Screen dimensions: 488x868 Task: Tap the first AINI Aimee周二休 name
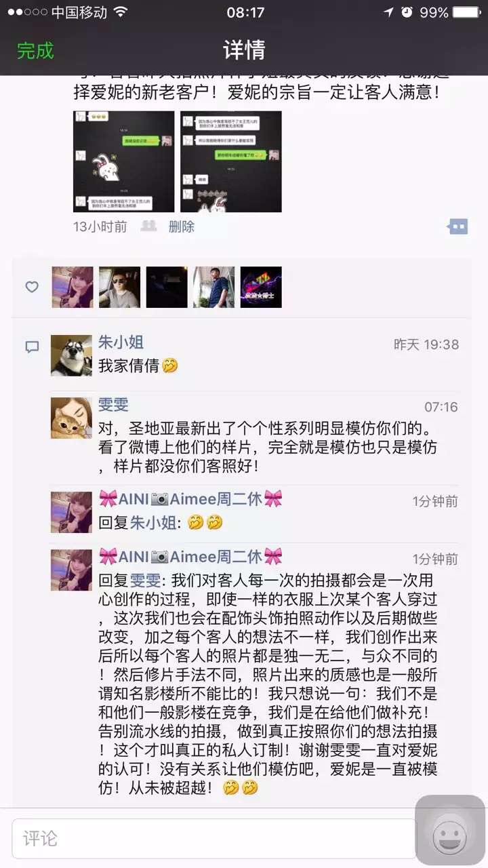pyautogui.click(x=190, y=500)
